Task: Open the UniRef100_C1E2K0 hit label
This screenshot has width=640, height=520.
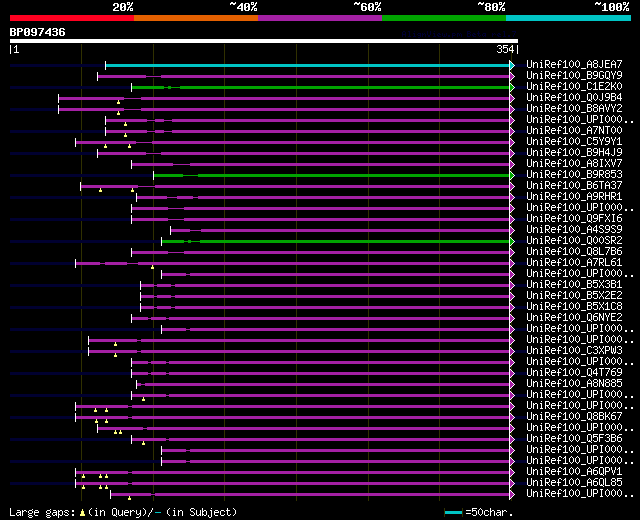Action: pyautogui.click(x=574, y=87)
